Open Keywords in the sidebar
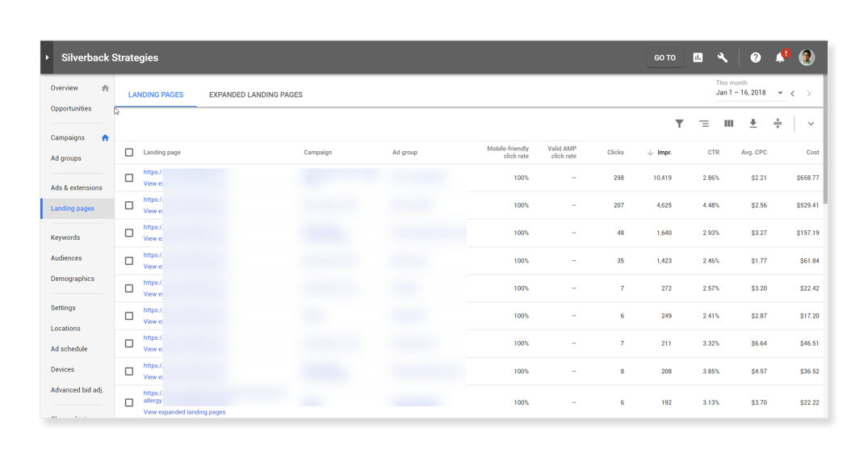 click(x=65, y=237)
